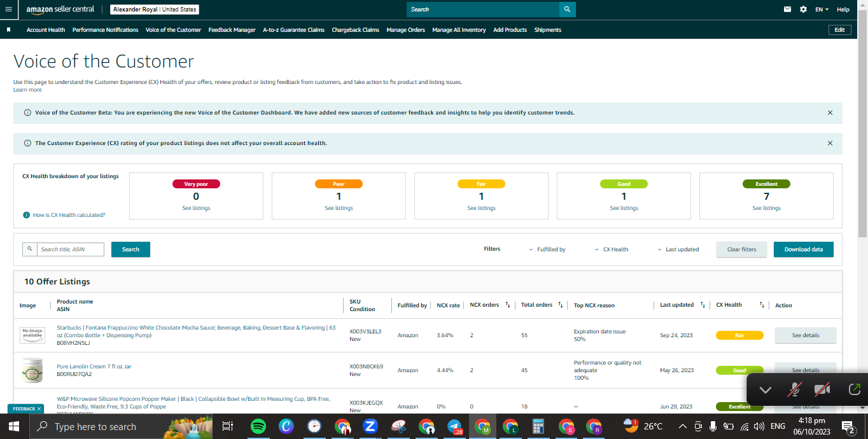868x439 pixels.
Task: Click the teal Search button
Action: coord(130,249)
